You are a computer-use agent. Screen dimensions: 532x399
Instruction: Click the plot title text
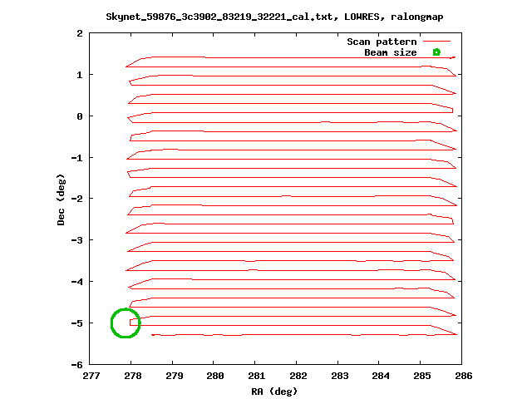[274, 17]
